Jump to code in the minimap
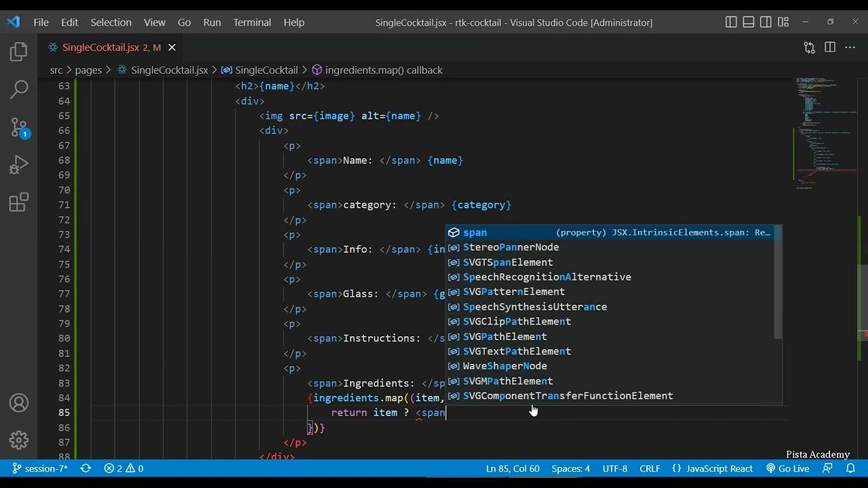Screen dimensions: 868x488 (826, 132)
